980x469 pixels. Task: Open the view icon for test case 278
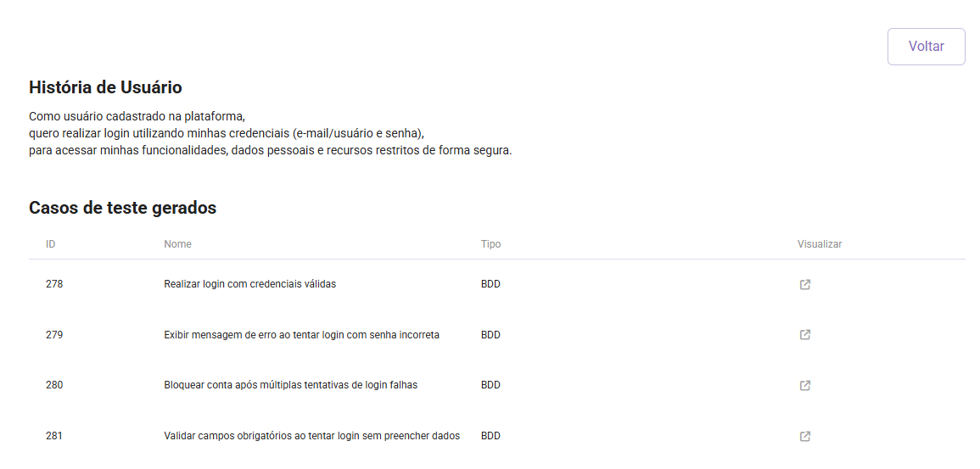tap(805, 285)
